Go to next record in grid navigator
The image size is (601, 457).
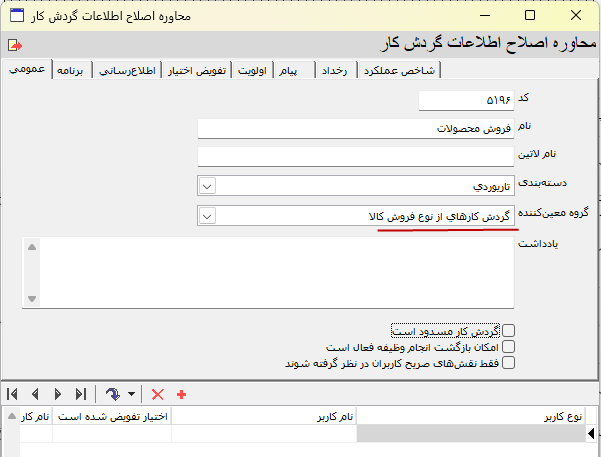click(58, 394)
